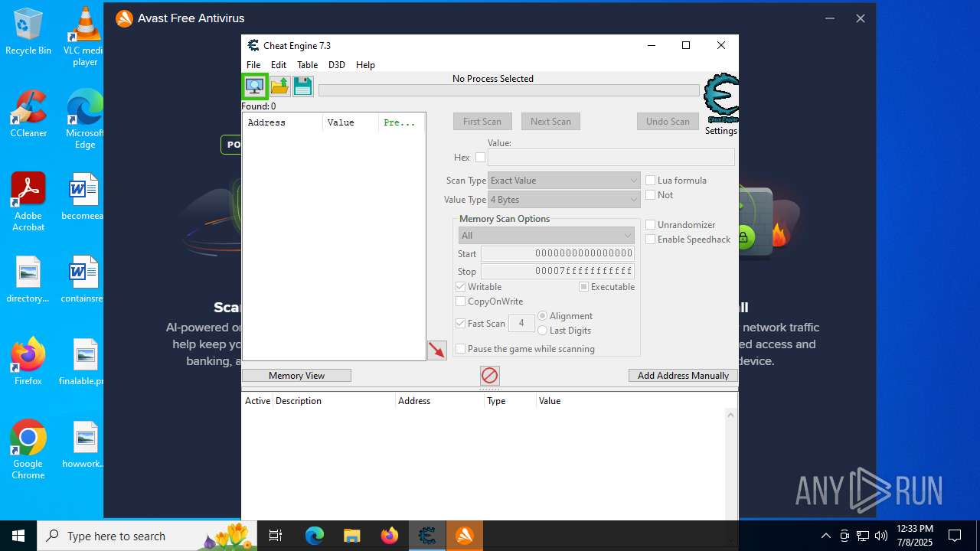Open the process list icon

(x=254, y=86)
